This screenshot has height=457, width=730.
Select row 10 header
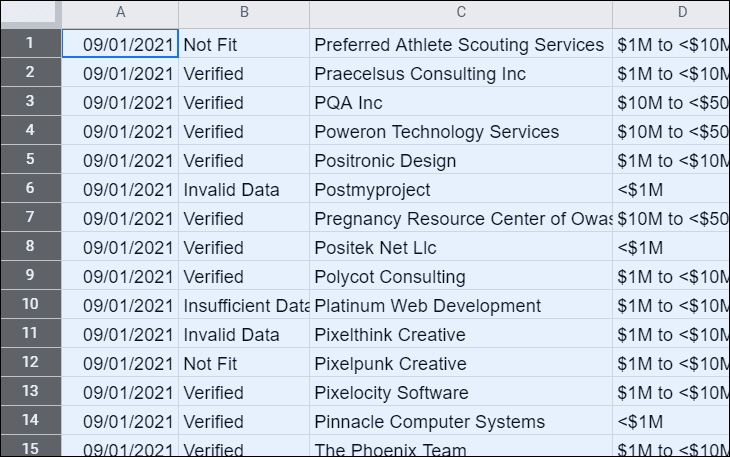click(x=31, y=304)
